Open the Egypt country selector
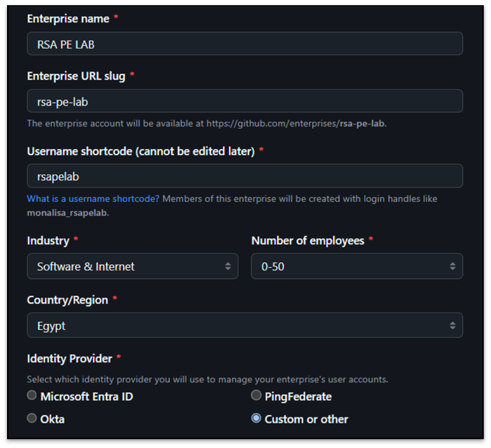 pos(236,325)
